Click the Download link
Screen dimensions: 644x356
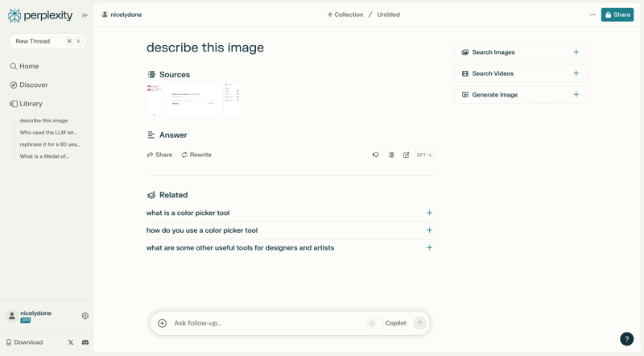coord(25,342)
